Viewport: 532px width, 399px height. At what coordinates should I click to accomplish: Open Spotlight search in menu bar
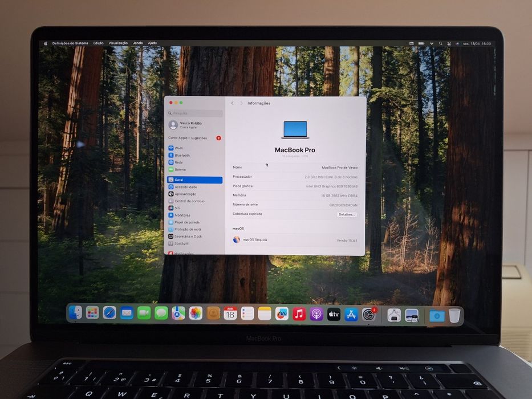[x=440, y=44]
